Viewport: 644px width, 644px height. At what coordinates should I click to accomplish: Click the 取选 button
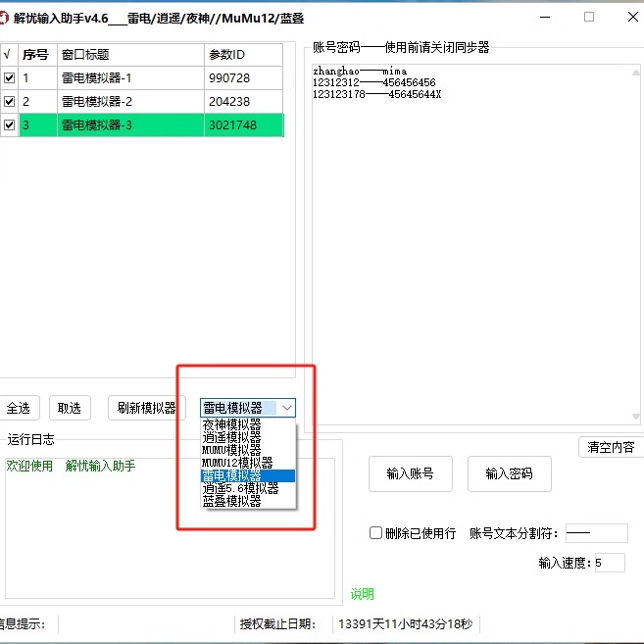coord(70,408)
